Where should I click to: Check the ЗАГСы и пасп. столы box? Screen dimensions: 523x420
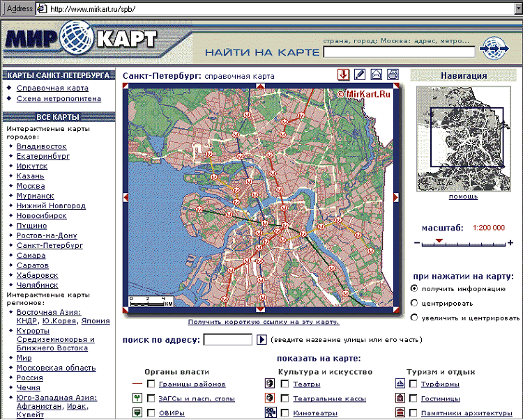(x=151, y=398)
